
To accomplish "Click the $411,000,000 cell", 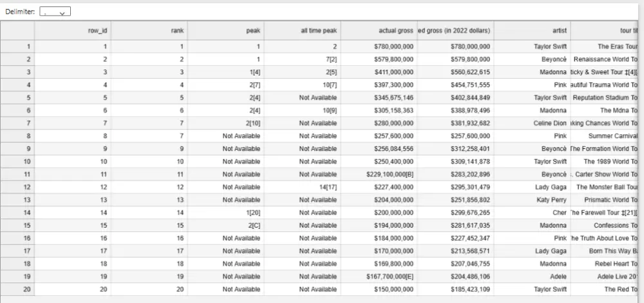I will pyautogui.click(x=379, y=72).
